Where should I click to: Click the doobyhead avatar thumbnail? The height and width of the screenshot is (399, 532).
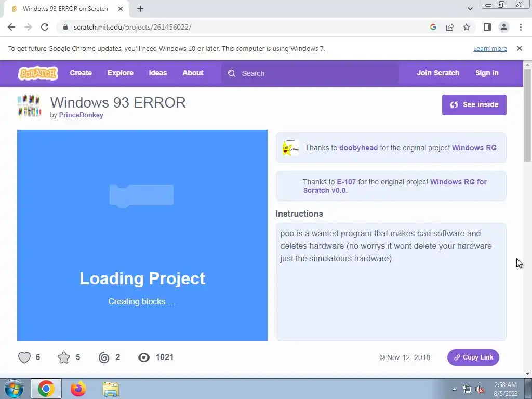pyautogui.click(x=291, y=148)
